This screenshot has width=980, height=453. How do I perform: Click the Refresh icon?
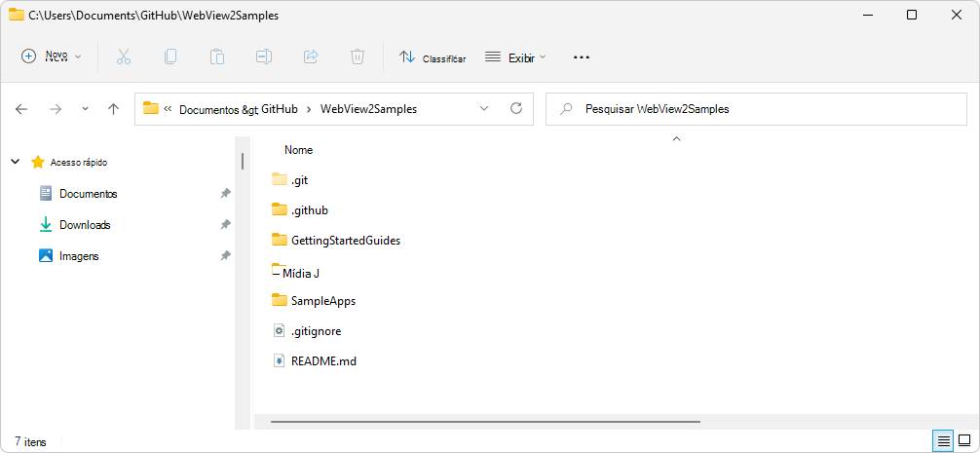point(516,108)
